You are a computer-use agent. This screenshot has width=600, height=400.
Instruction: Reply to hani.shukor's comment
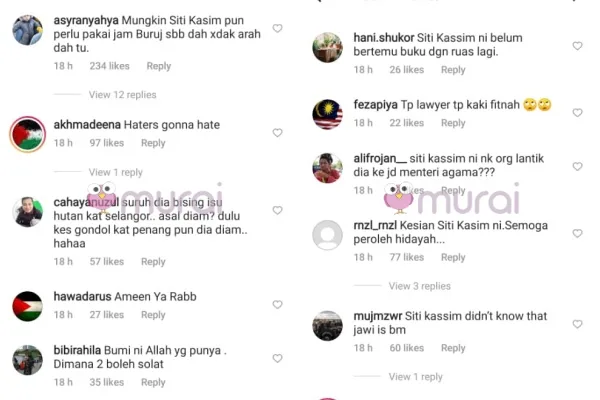(453, 70)
